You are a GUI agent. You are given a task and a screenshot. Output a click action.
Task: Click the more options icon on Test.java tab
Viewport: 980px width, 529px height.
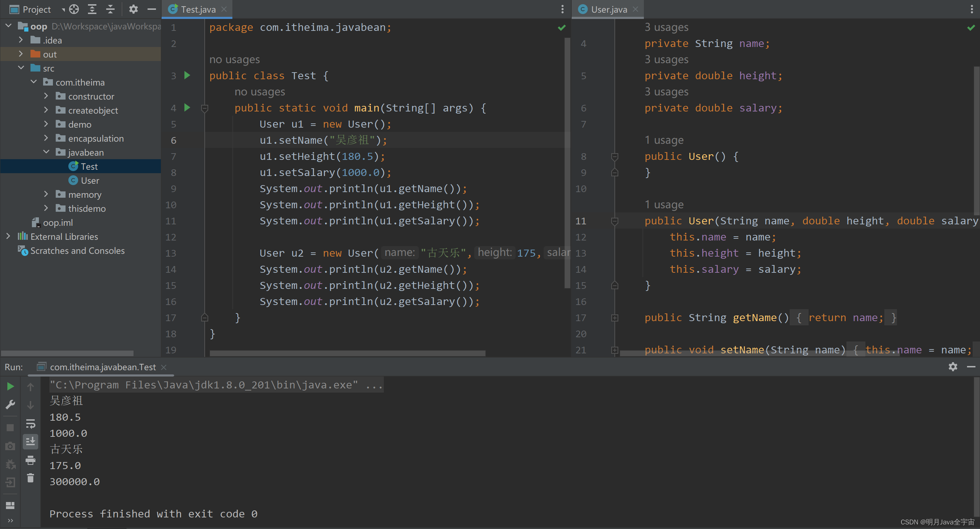click(x=562, y=9)
